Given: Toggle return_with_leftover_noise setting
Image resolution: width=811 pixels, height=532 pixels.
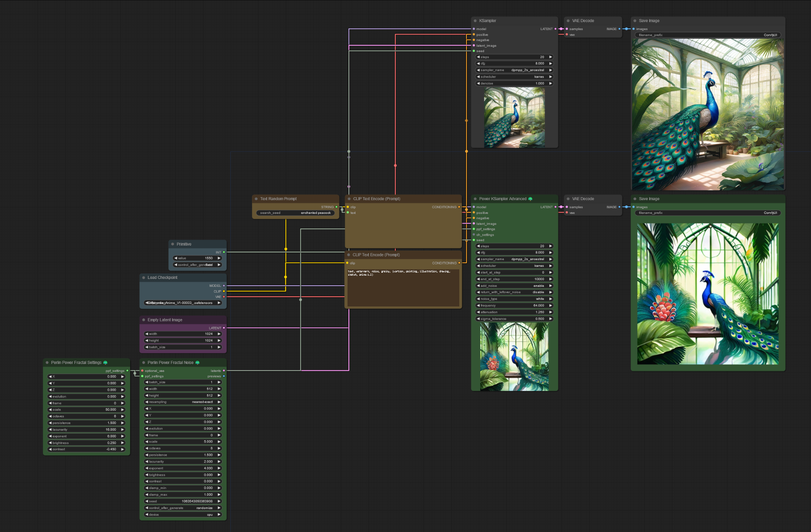Looking at the screenshot, I should pos(514,292).
